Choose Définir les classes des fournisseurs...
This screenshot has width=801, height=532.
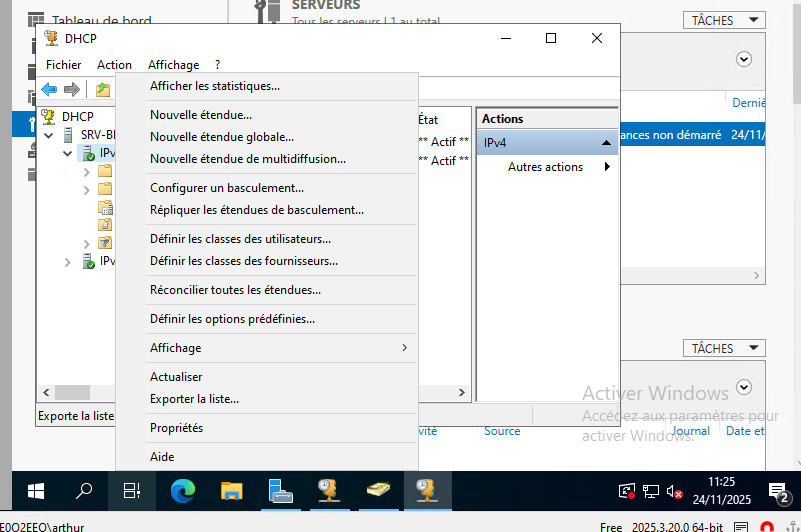click(266, 261)
